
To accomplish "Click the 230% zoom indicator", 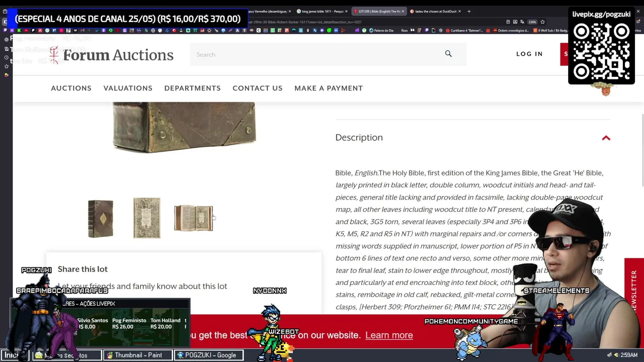I will (x=532, y=22).
